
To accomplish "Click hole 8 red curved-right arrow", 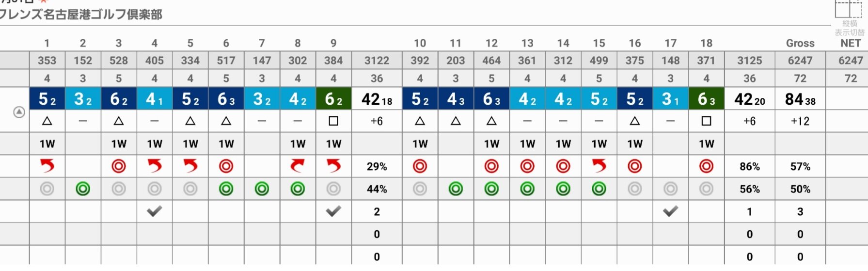I will [298, 166].
